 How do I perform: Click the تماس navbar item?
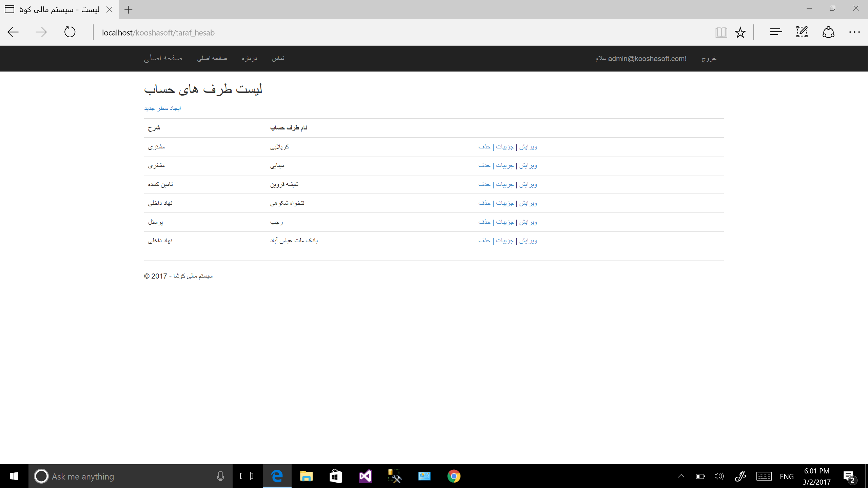278,58
